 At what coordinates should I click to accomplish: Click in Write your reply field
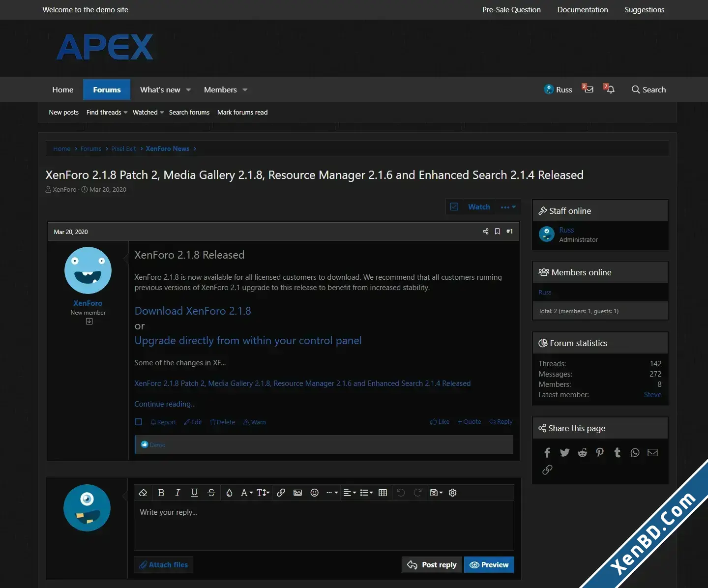pyautogui.click(x=324, y=525)
